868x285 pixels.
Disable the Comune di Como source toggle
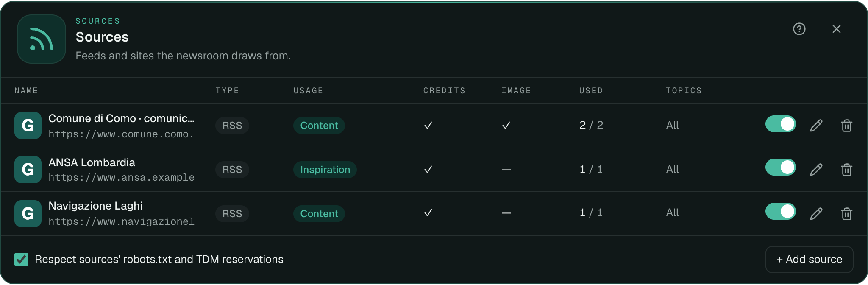(x=781, y=124)
